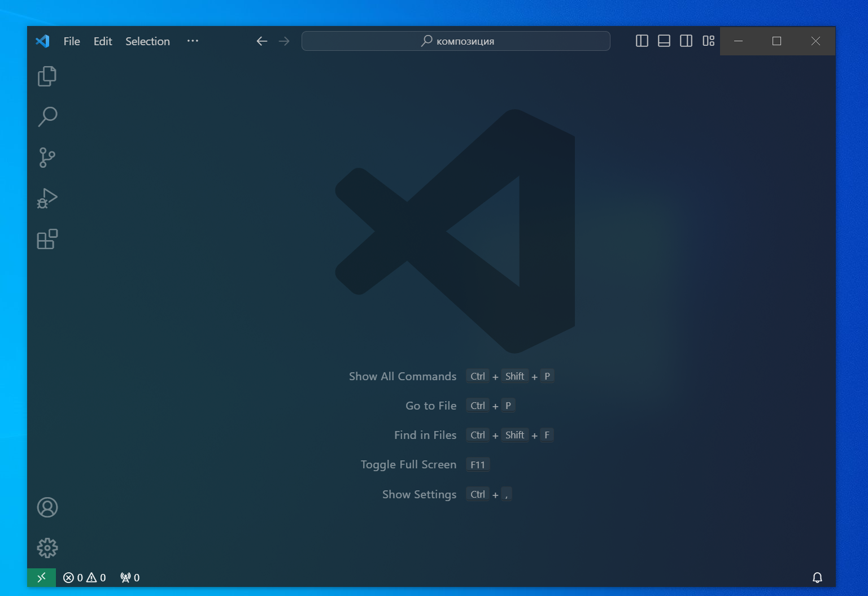Click the композиция command center search box
868x596 pixels.
click(x=456, y=41)
